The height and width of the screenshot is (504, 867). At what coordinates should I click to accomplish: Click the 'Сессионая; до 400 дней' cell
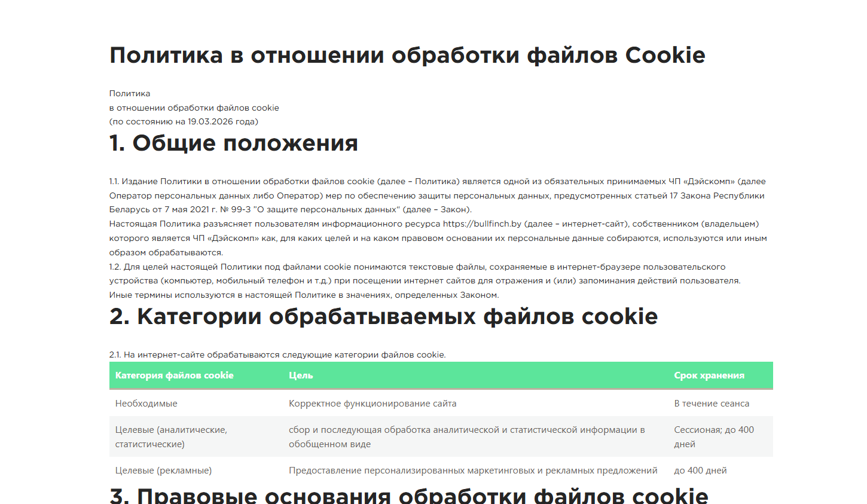(713, 437)
